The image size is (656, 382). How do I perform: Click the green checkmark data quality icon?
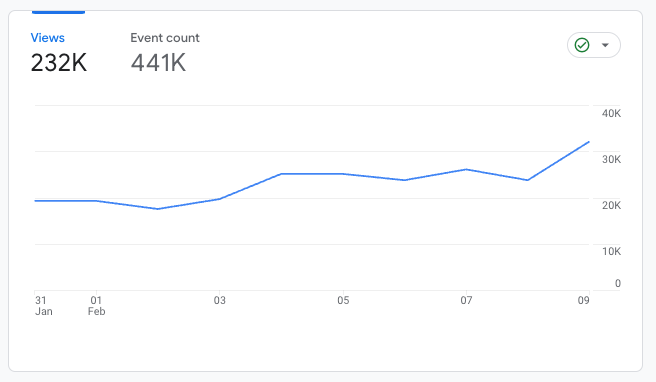(x=582, y=45)
